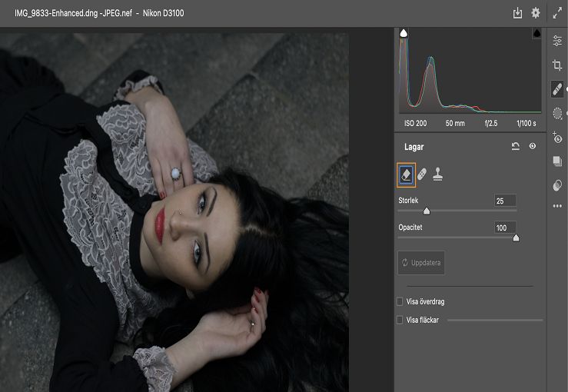Click the Storlek slider handle

click(x=427, y=211)
